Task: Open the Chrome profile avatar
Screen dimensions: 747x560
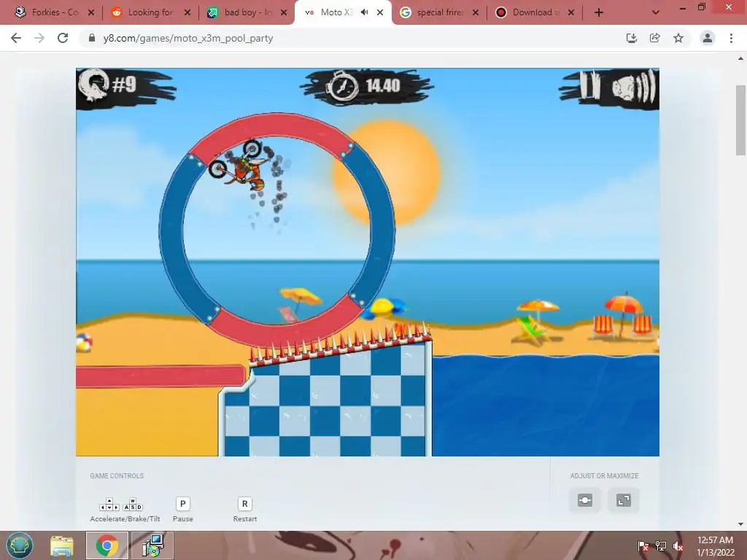Action: point(708,38)
